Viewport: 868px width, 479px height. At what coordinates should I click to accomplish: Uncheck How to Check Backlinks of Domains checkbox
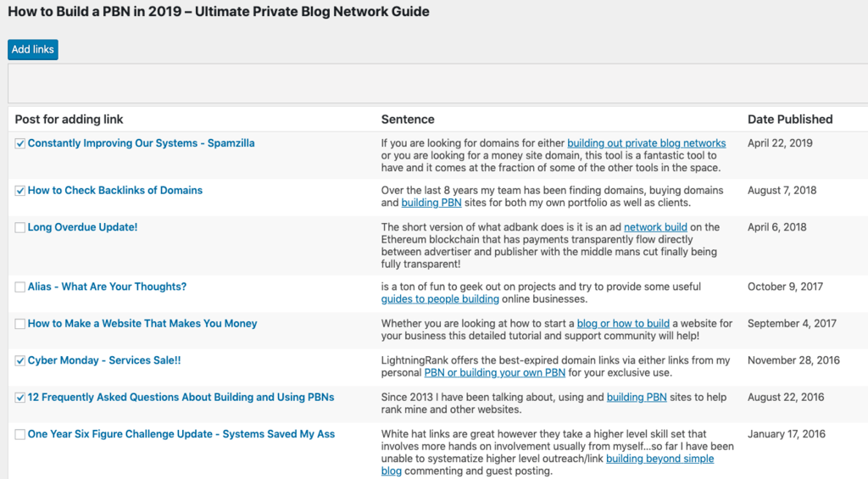(20, 191)
